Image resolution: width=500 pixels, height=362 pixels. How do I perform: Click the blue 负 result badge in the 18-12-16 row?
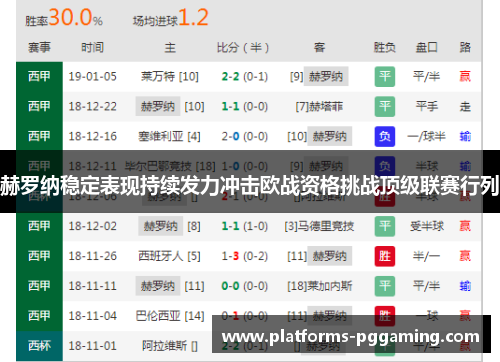(x=385, y=136)
